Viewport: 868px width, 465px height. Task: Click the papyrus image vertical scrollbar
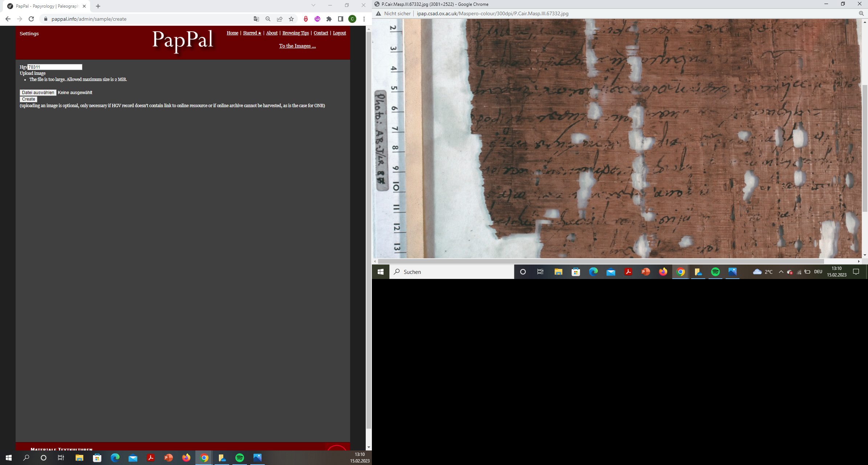(x=865, y=149)
